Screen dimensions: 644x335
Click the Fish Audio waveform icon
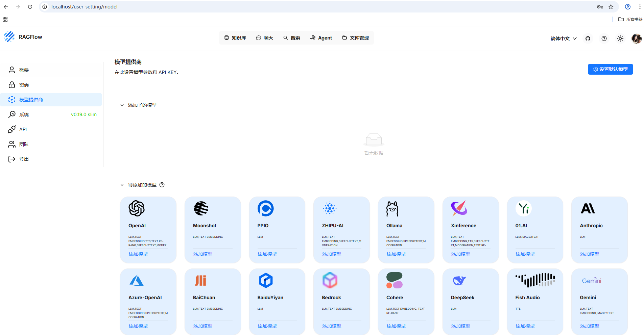coord(535,280)
